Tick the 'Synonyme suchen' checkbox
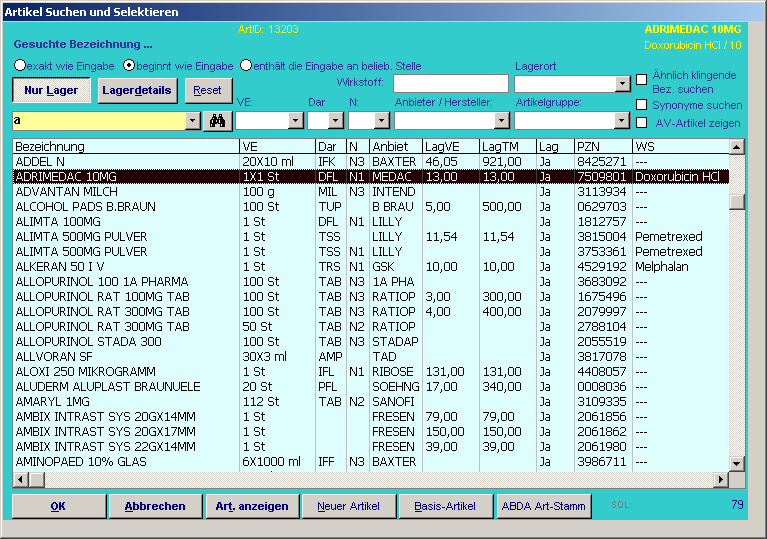Screen dimensions: 767x539 [x=642, y=104]
